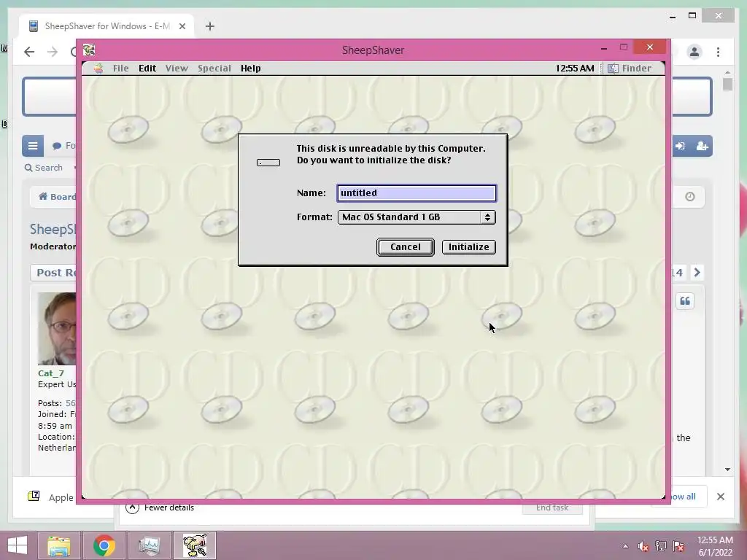The width and height of the screenshot is (747, 560).
Task: Click the clock icon on the forum page
Action: (690, 197)
